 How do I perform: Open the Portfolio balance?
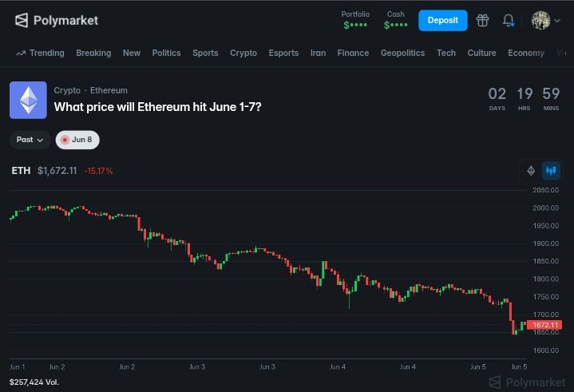coord(355,20)
